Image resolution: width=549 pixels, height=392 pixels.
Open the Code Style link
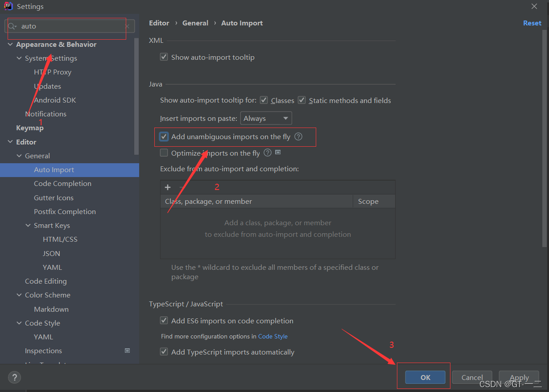[x=273, y=336]
